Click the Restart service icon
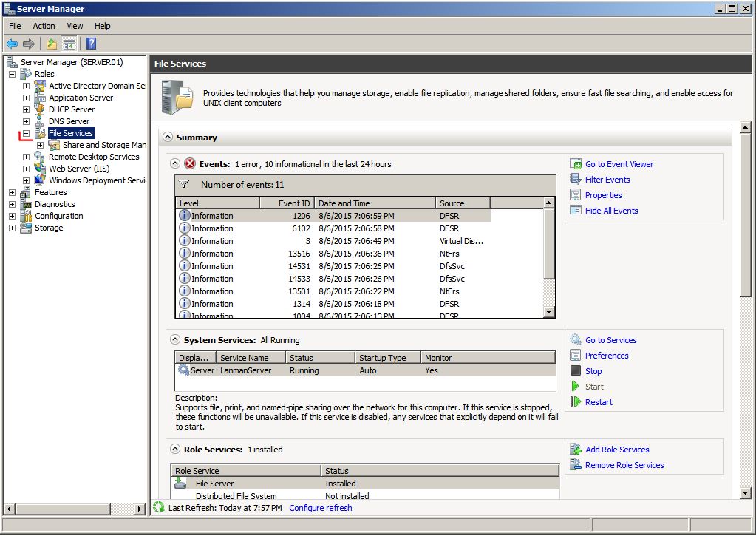This screenshot has width=756, height=536. pos(576,401)
